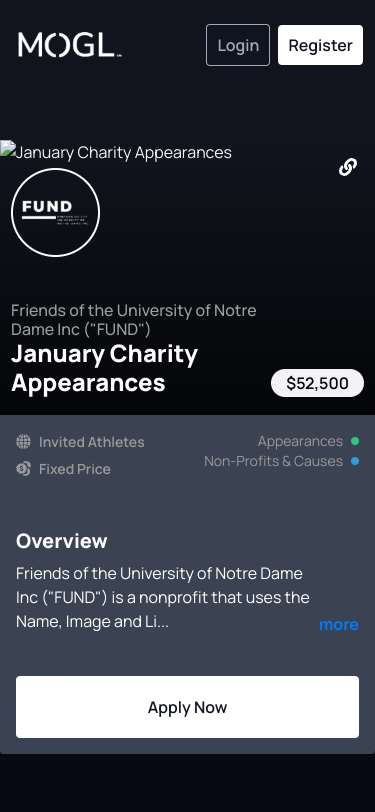Click the Overview heading

point(62,541)
